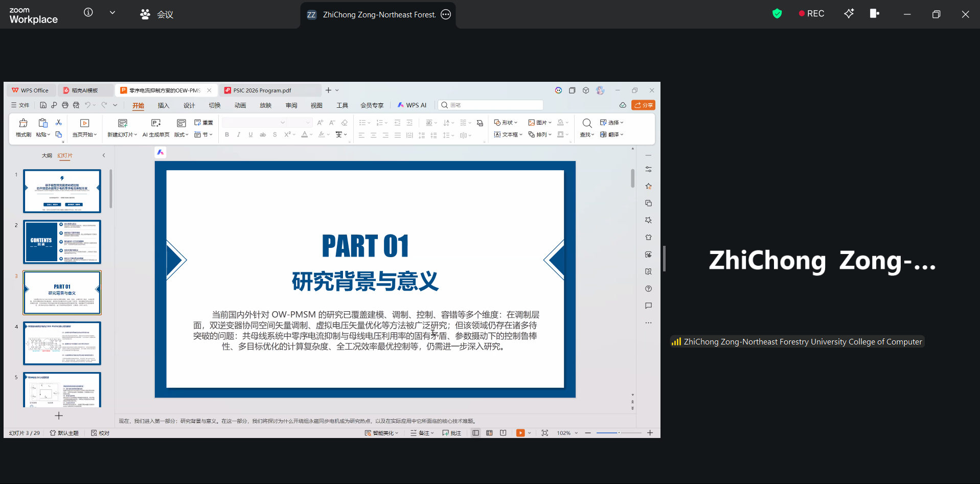Click the settings sliders icon in right sidebar
This screenshot has height=484, width=980.
point(648,169)
